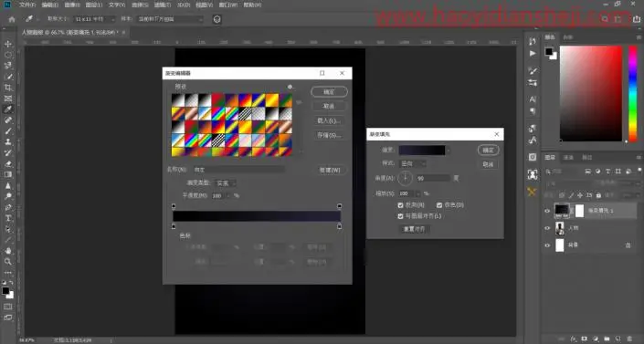Select the Elliptical Marquee tool
Screen dimensions: 644x344
(8, 55)
